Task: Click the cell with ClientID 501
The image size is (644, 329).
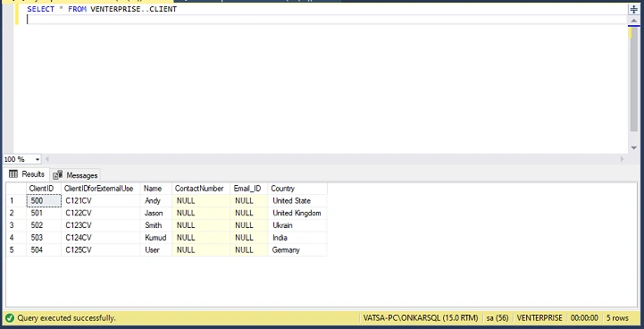Action: [x=44, y=213]
